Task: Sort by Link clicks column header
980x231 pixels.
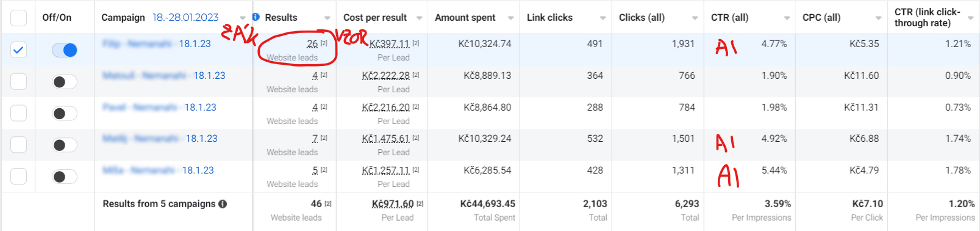Action: (549, 18)
